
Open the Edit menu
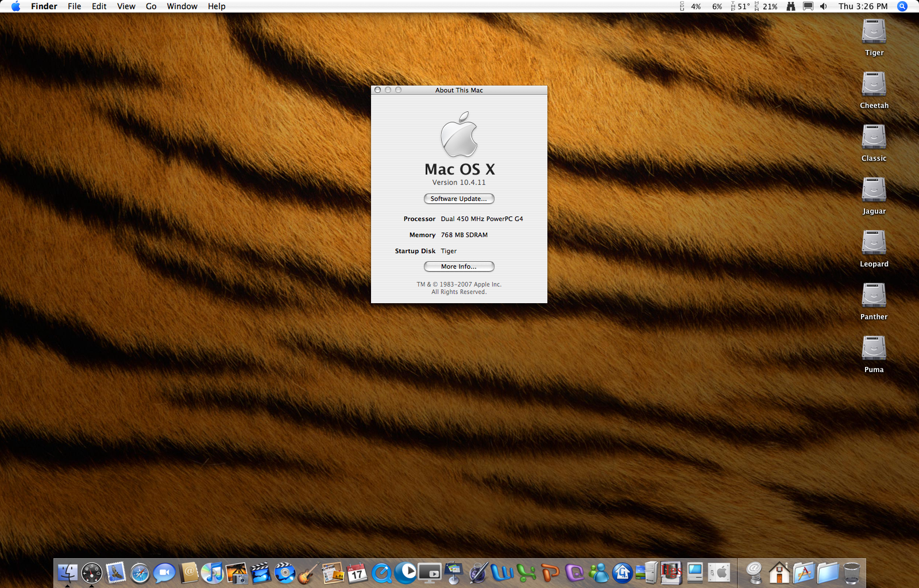[99, 6]
